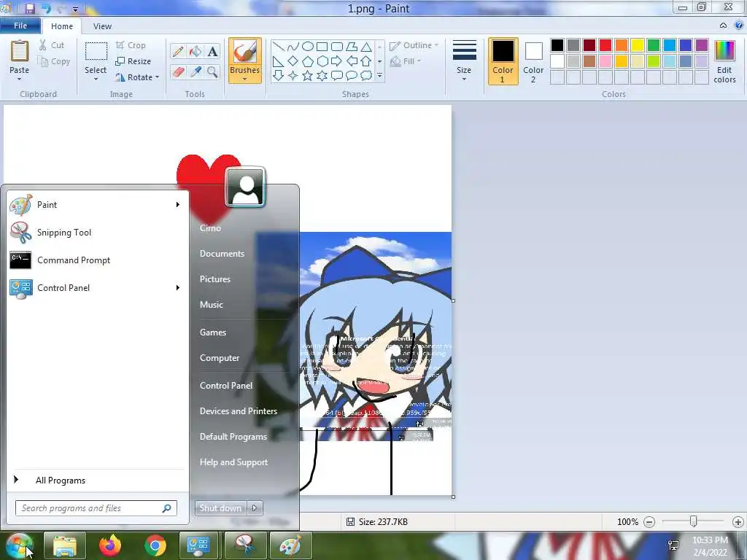Select the Magnifier tool
747x560 pixels.
point(212,72)
